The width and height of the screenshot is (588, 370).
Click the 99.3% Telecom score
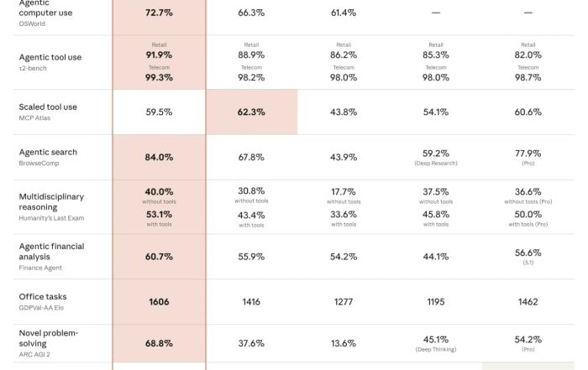159,77
